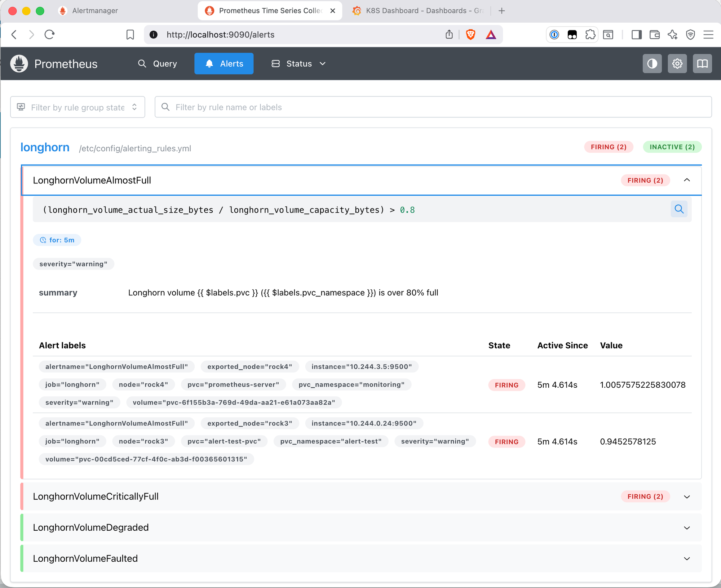
Task: Click value 1.0057575225830078
Action: 642,385
